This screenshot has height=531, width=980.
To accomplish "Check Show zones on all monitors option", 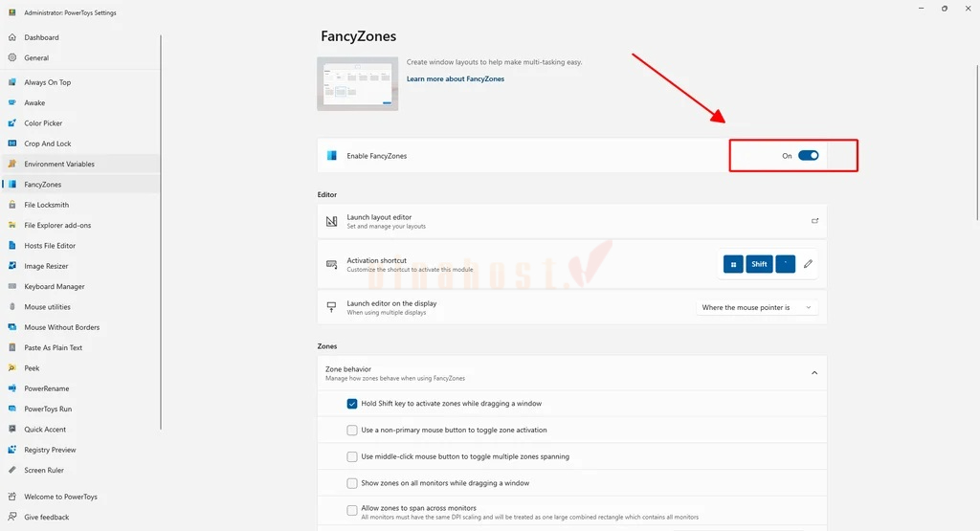I will 352,483.
